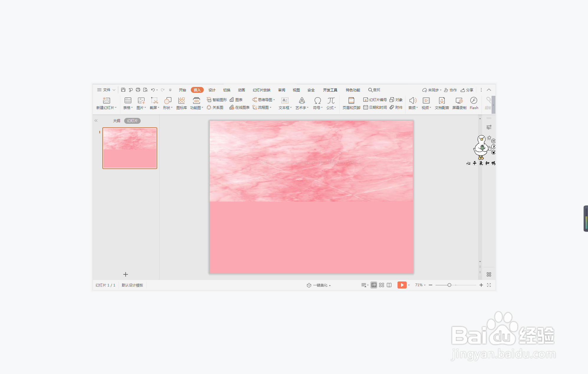Click Document Voiceover (文档配音) icon
This screenshot has width=588, height=374.
click(x=442, y=100)
